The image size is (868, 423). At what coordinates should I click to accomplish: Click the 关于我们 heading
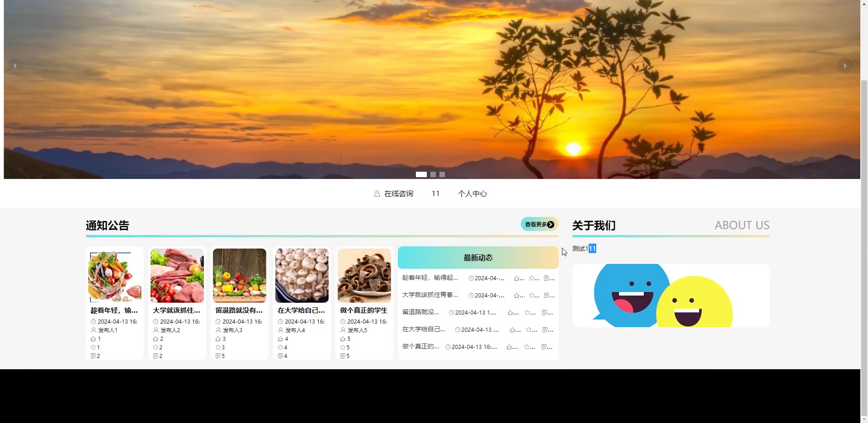594,225
